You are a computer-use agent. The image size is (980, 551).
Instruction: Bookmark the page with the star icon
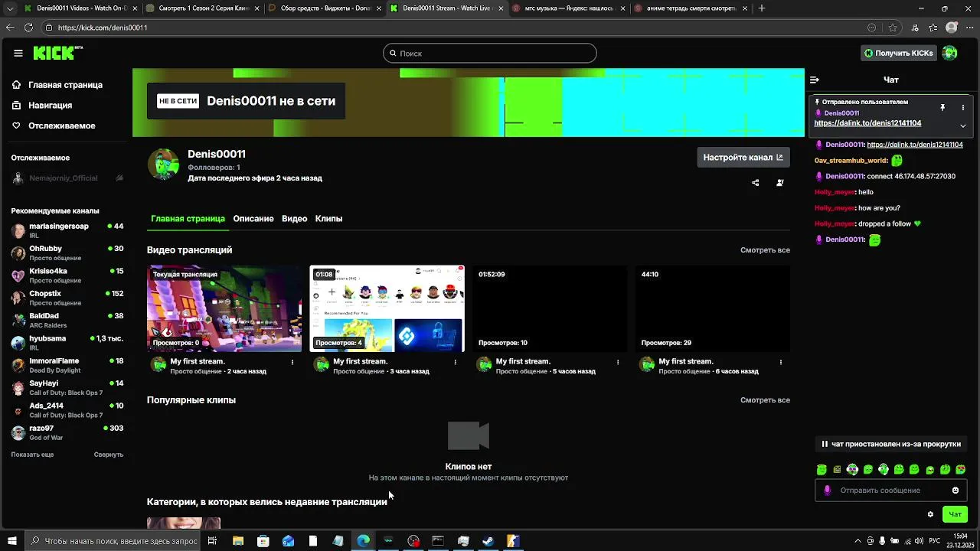click(x=893, y=28)
